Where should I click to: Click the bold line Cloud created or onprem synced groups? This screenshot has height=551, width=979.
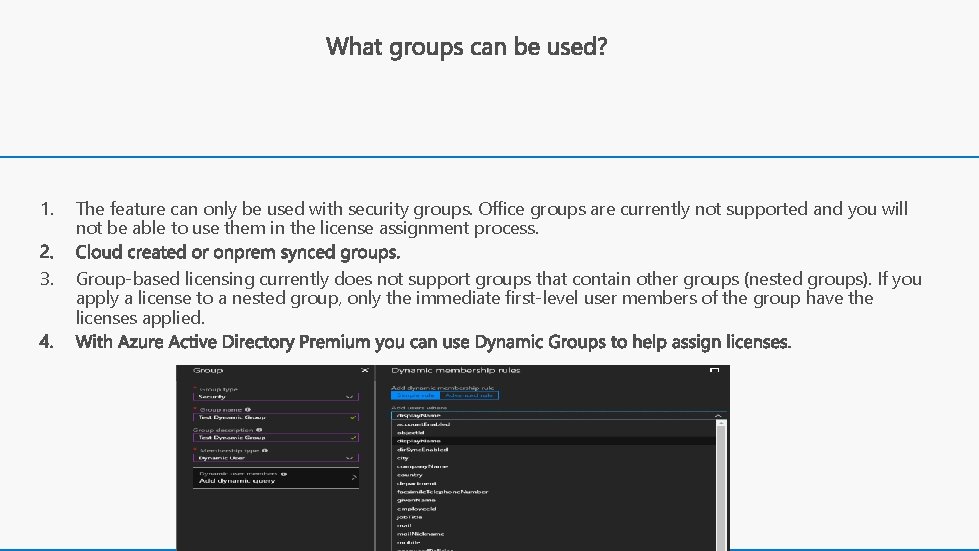click(x=237, y=253)
